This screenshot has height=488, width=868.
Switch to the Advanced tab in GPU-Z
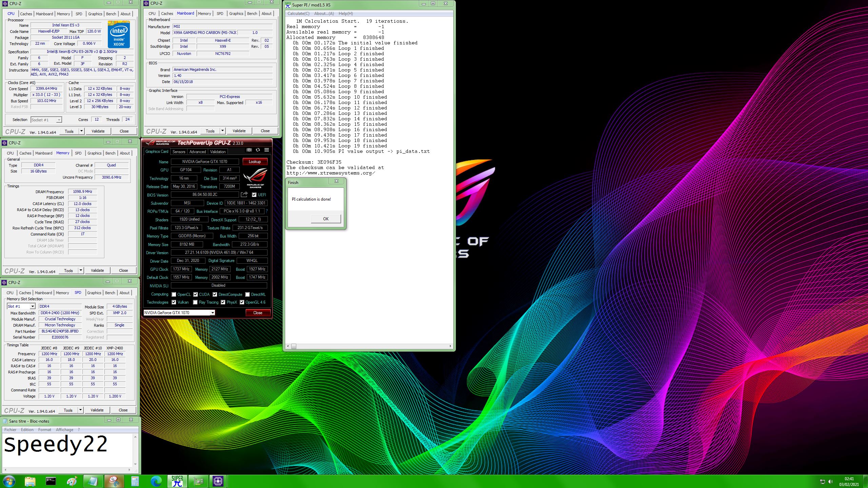click(x=198, y=152)
